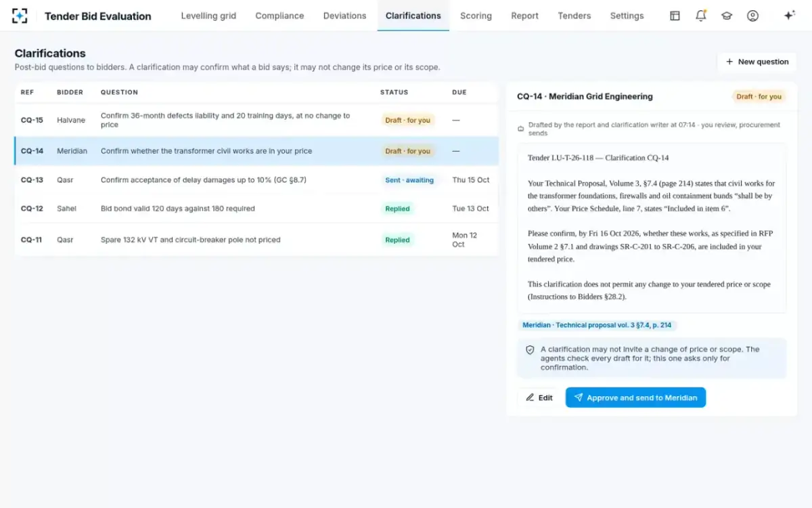Select the CQ-13 Qasr delay damages row

[x=256, y=180]
